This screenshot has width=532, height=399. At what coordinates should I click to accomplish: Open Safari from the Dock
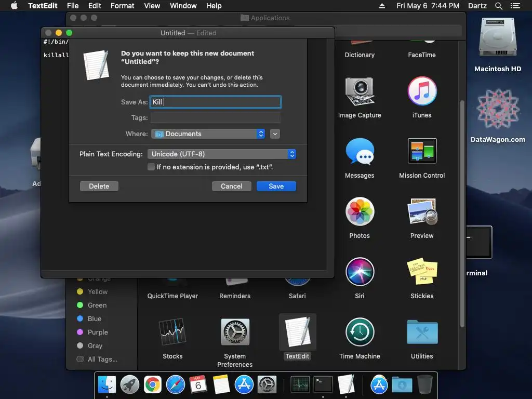click(x=176, y=384)
